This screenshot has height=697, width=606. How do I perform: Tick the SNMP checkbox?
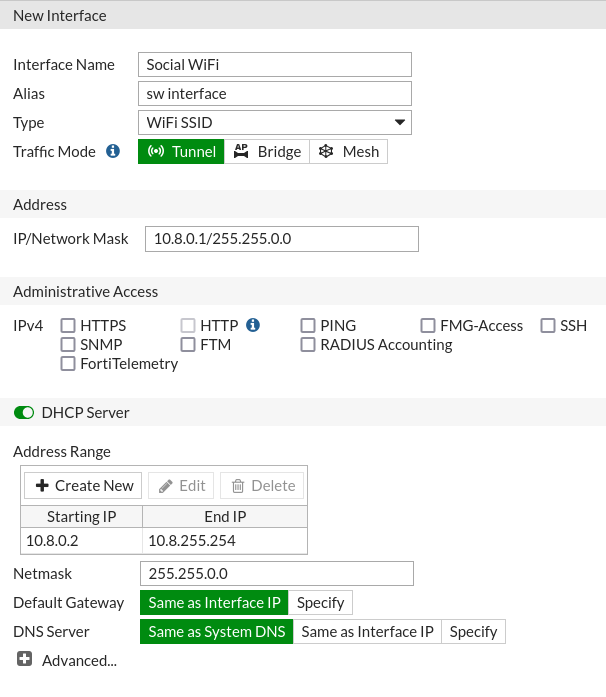(68, 345)
